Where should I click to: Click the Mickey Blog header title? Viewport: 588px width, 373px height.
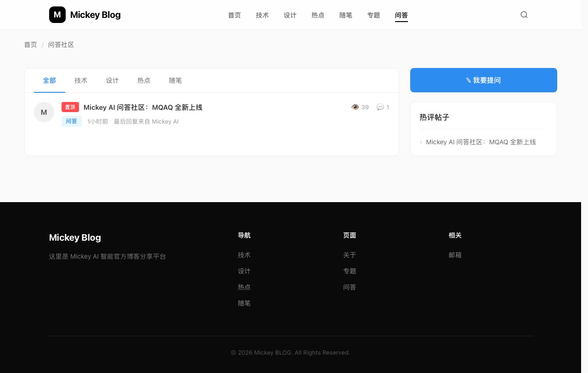(x=96, y=15)
